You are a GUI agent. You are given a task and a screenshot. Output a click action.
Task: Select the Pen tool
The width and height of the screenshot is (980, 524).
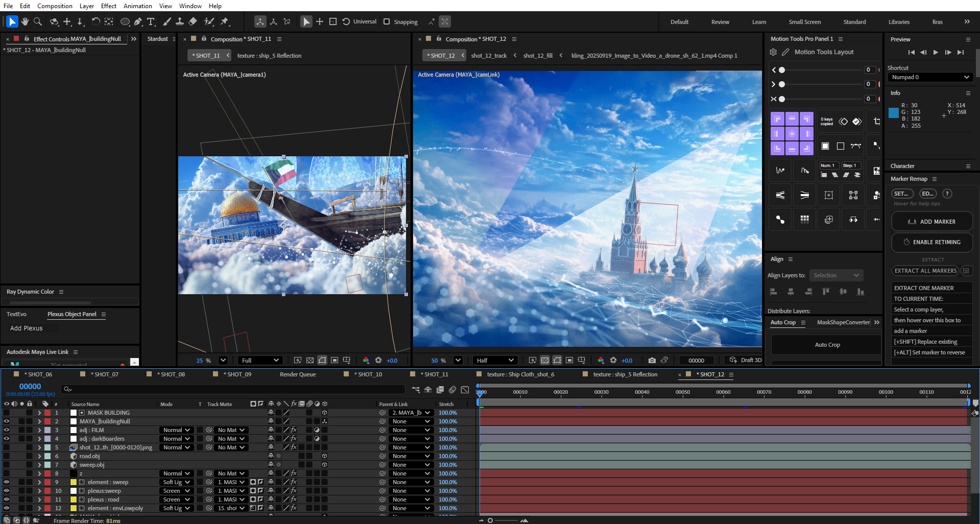tap(138, 21)
